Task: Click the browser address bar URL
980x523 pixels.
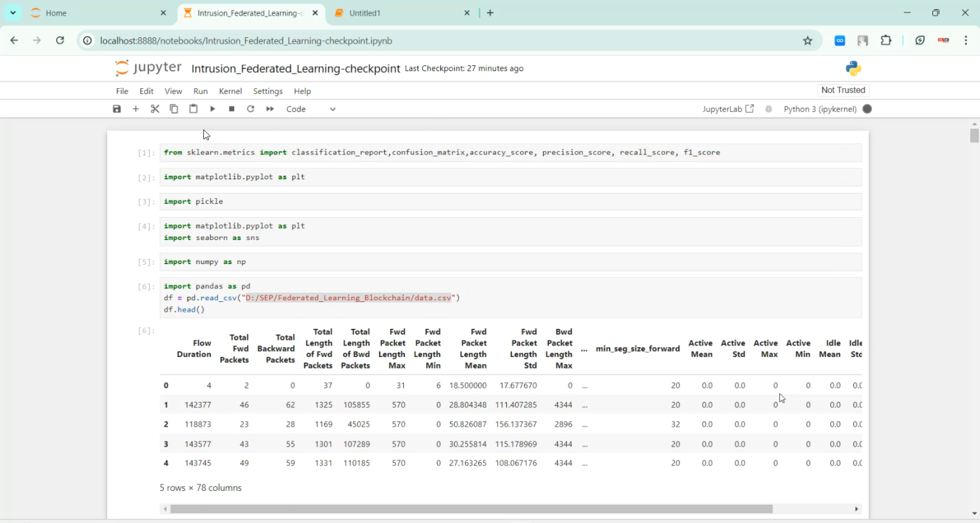Action: click(246, 41)
